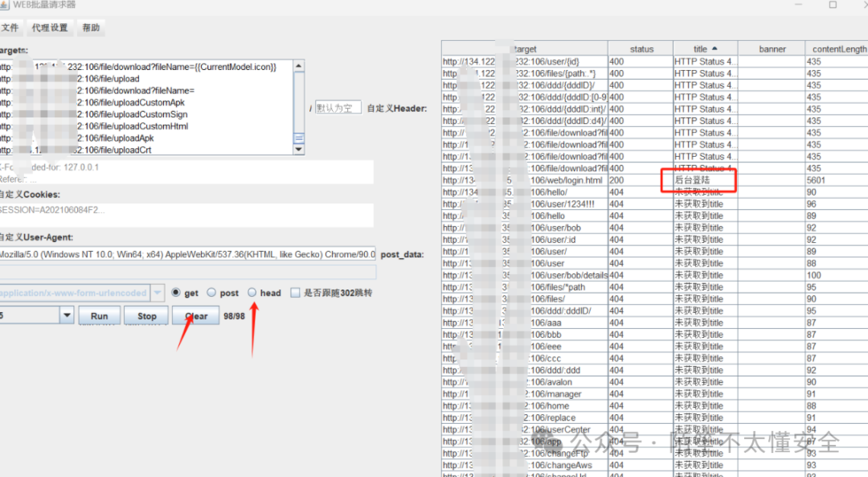Click the User-Agent Mozilla/5.0 input field

(187, 254)
